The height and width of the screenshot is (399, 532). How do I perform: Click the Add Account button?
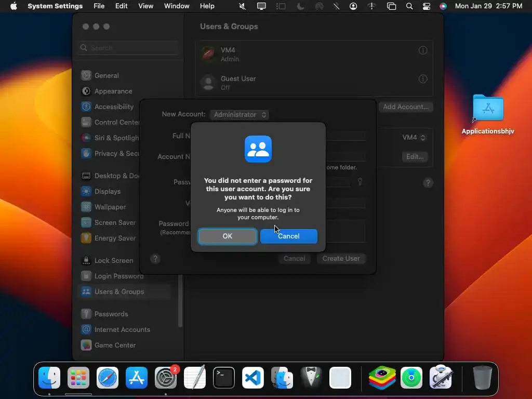[405, 107]
